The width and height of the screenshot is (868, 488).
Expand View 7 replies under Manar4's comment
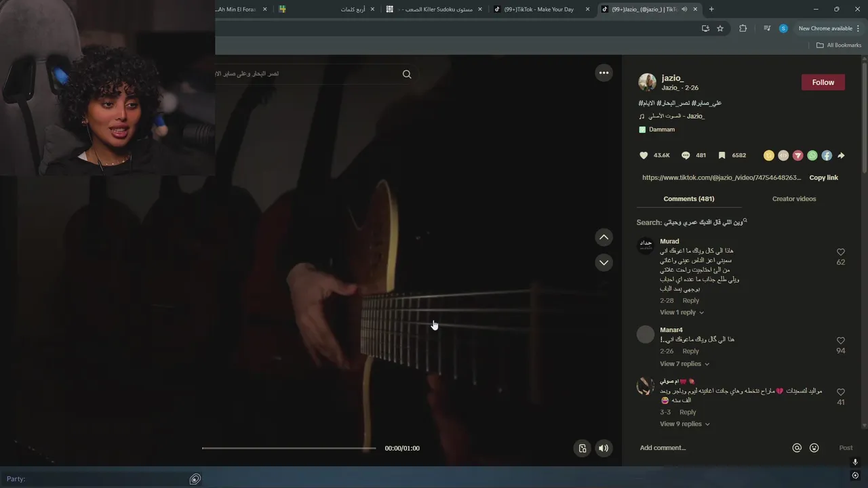point(685,364)
